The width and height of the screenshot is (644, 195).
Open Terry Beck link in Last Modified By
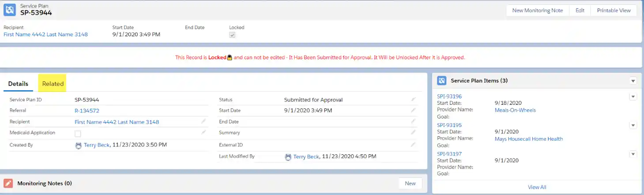[x=306, y=157]
